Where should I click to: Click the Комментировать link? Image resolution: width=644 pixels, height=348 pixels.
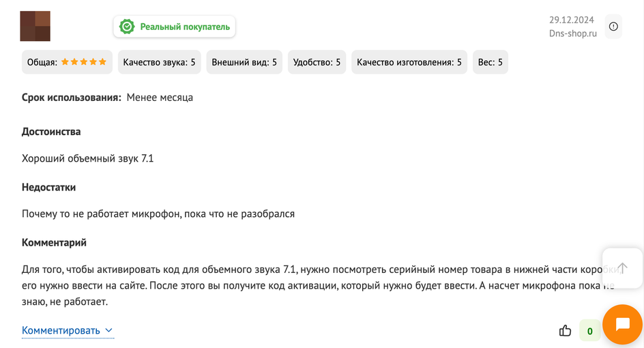tap(61, 330)
